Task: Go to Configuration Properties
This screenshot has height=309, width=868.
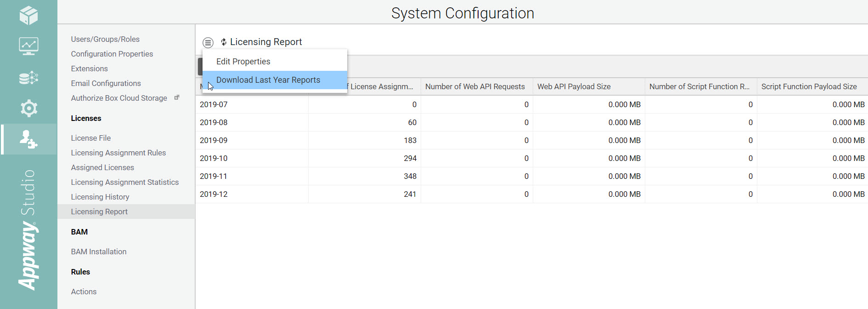Action: pyautogui.click(x=112, y=54)
